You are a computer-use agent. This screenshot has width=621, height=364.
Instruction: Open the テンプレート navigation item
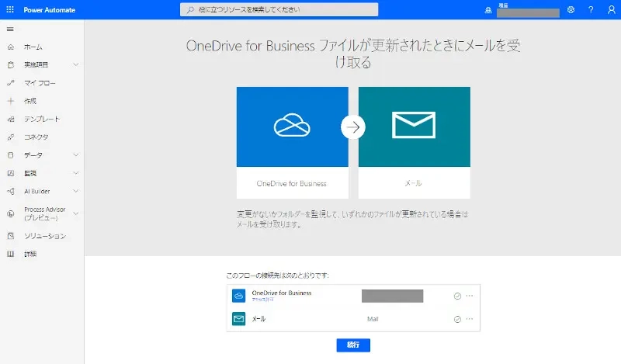[42, 119]
